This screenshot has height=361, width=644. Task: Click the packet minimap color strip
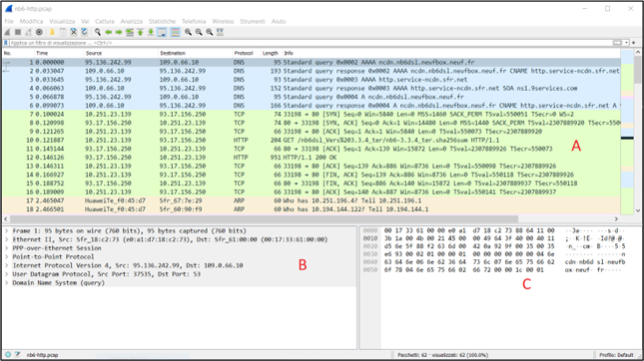click(627, 132)
